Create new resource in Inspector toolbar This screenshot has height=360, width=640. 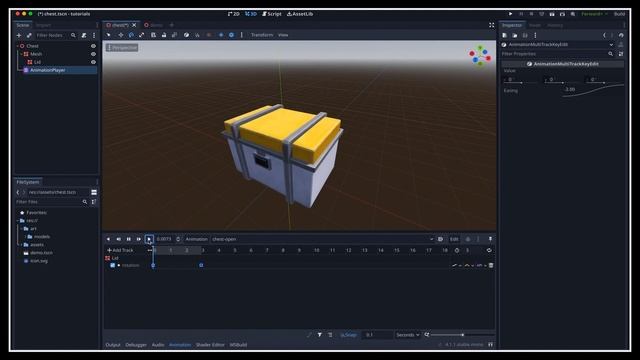504,36
